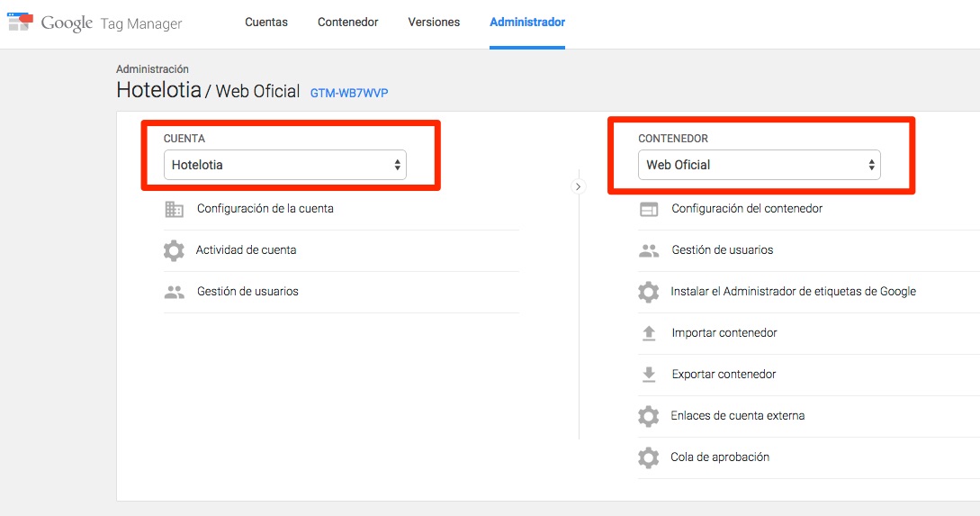Click the window icon for Configuración del contenedor
Image resolution: width=980 pixels, height=516 pixels.
click(649, 209)
